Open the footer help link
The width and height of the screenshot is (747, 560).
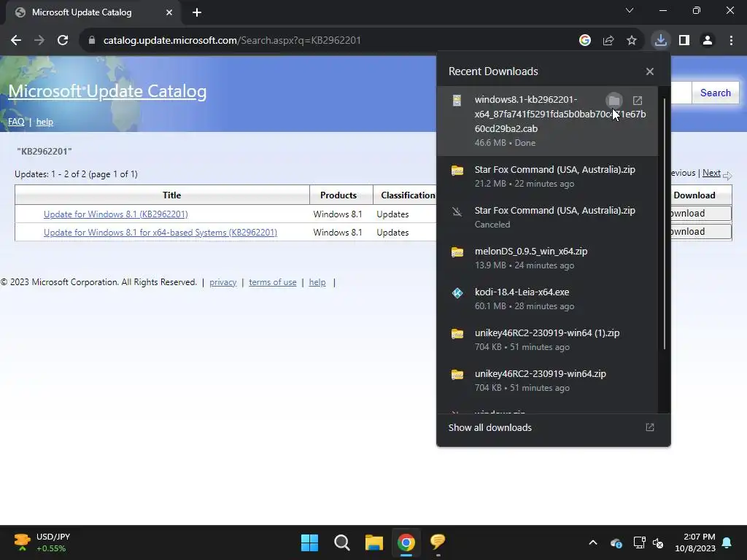(x=317, y=282)
